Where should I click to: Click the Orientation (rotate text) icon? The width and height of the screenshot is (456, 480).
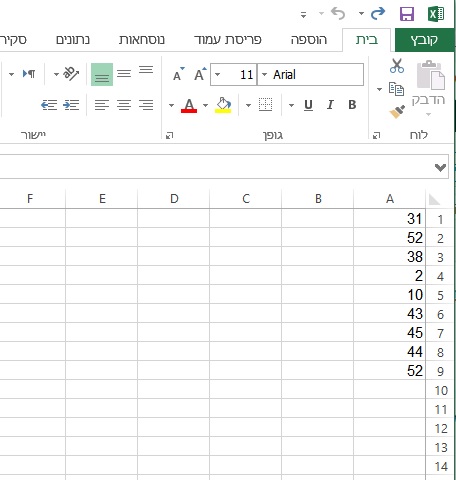71,74
